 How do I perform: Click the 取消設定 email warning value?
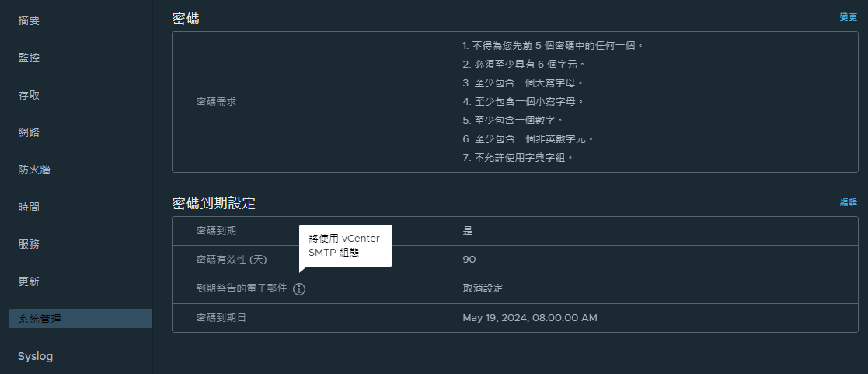coord(483,288)
